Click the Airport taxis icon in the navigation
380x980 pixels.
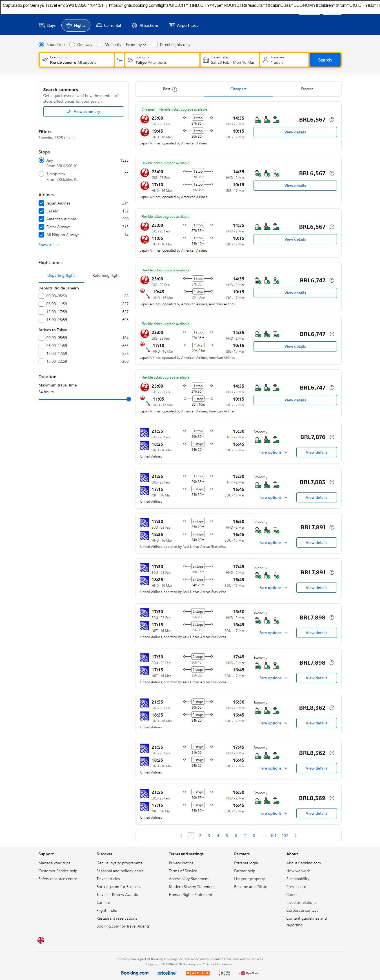point(172,25)
